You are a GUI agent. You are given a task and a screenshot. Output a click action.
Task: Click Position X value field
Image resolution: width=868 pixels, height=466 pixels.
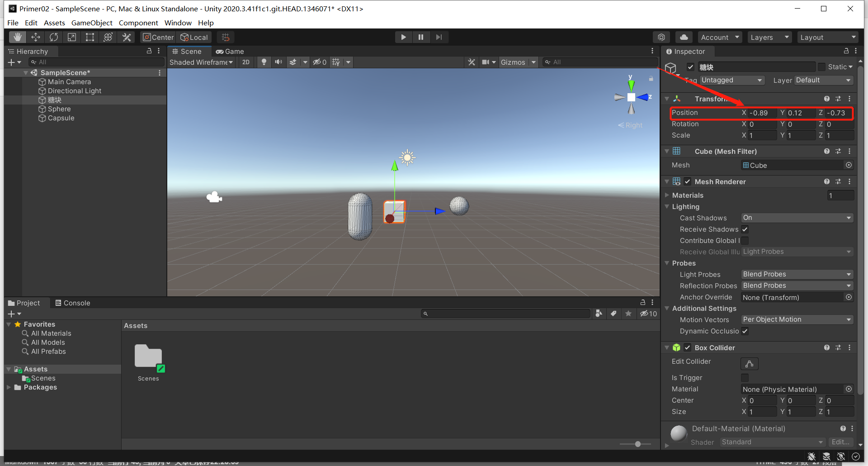pos(762,113)
